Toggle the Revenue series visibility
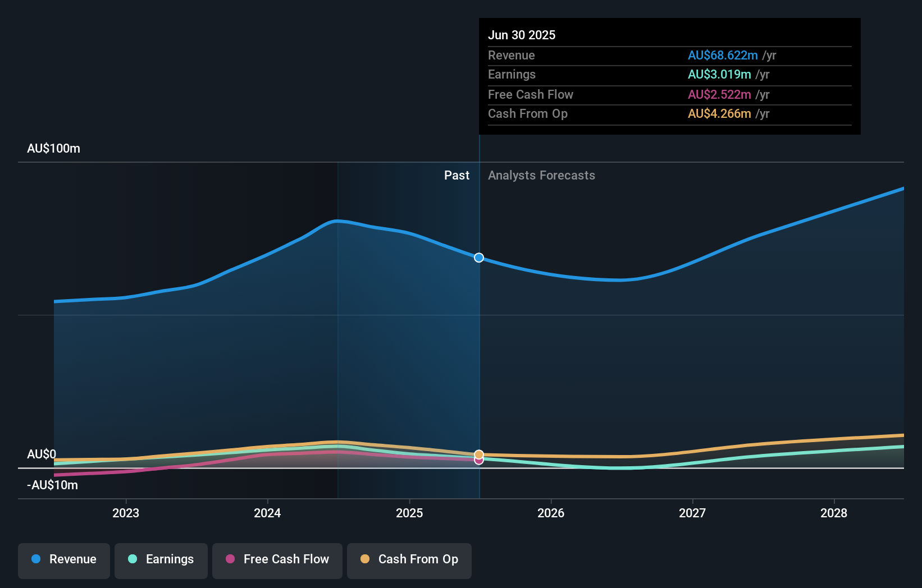922x588 pixels. pyautogui.click(x=63, y=559)
